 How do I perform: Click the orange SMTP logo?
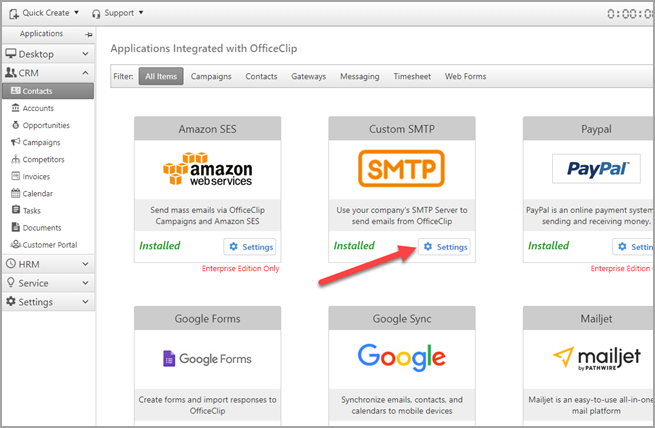(401, 168)
